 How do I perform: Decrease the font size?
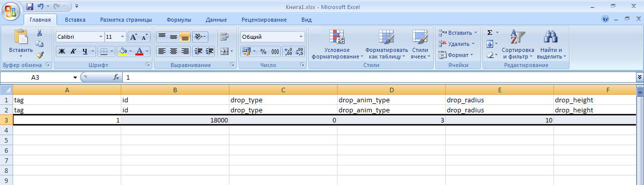[144, 37]
